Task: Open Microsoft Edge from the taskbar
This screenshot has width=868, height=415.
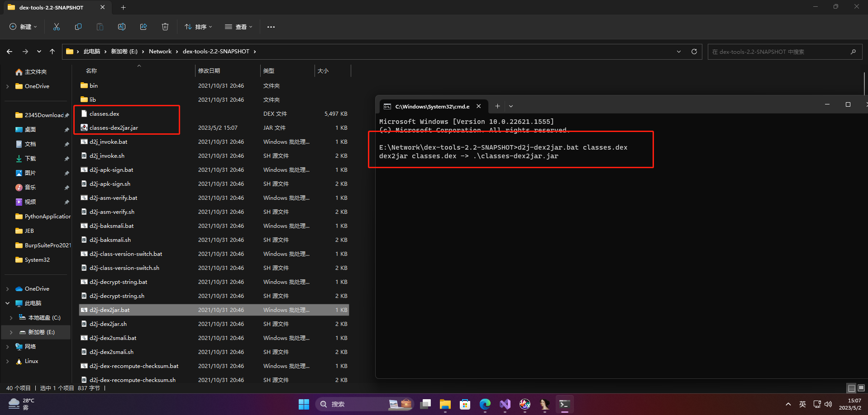Action: coord(485,404)
